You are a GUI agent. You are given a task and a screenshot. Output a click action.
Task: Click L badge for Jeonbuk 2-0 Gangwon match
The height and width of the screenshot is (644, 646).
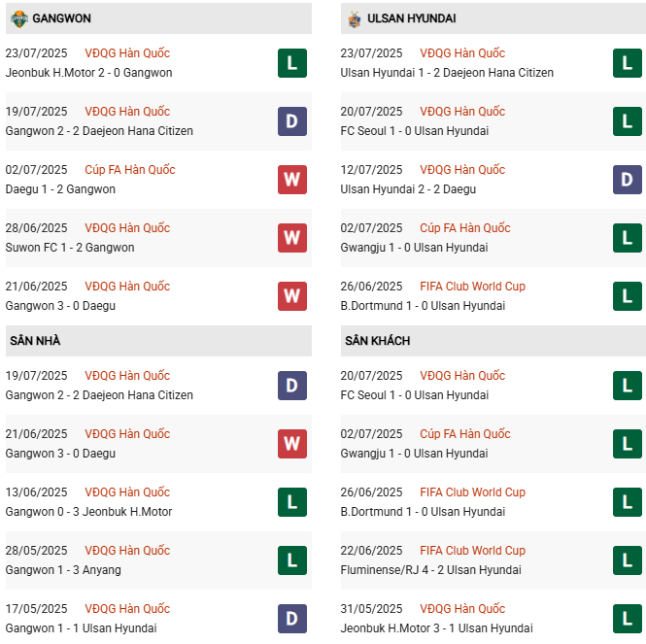point(292,63)
